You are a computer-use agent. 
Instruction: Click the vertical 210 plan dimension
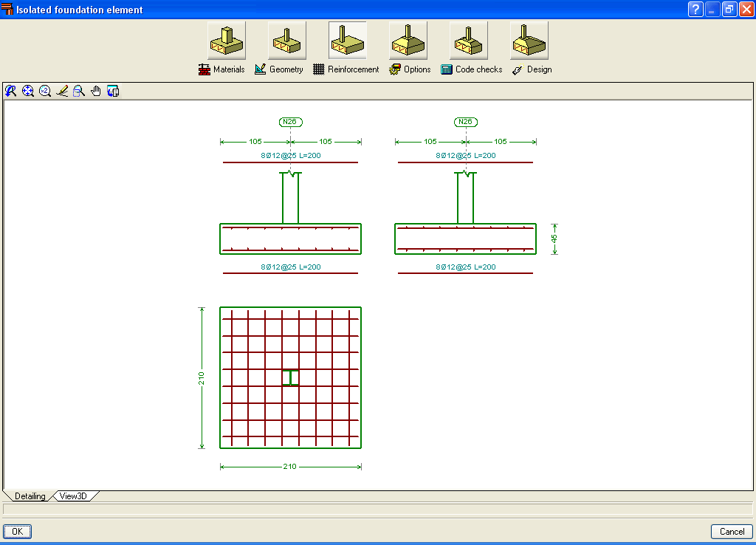tap(202, 378)
